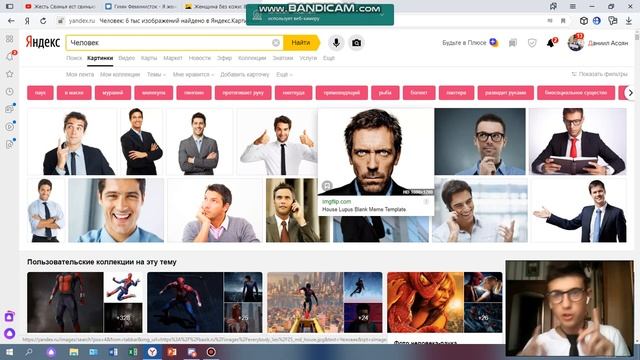Click the Yandex logo
The image size is (640, 360).
point(43,42)
